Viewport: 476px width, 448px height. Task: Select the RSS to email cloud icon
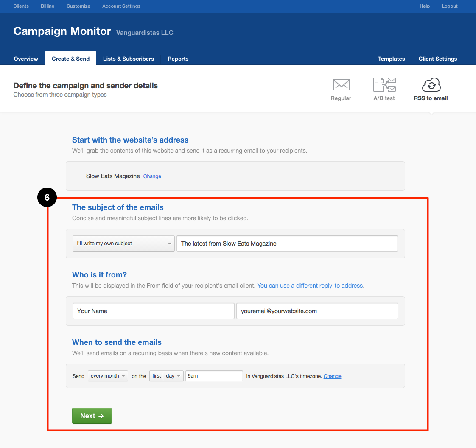431,85
